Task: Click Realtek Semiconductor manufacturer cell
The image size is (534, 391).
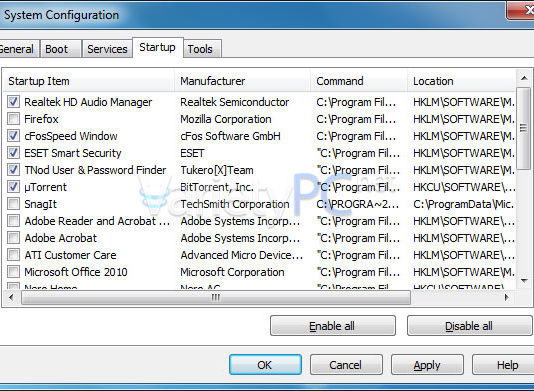Action: 235,102
